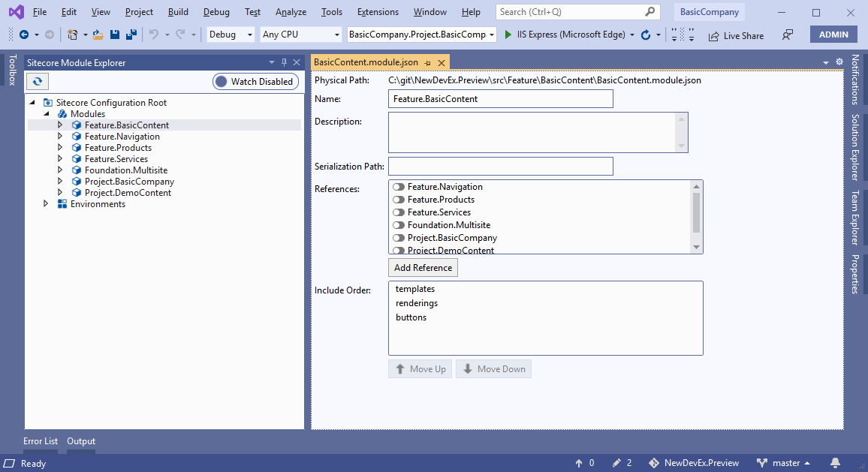
Task: Expand the Feature.Products module node
Action: coord(60,147)
